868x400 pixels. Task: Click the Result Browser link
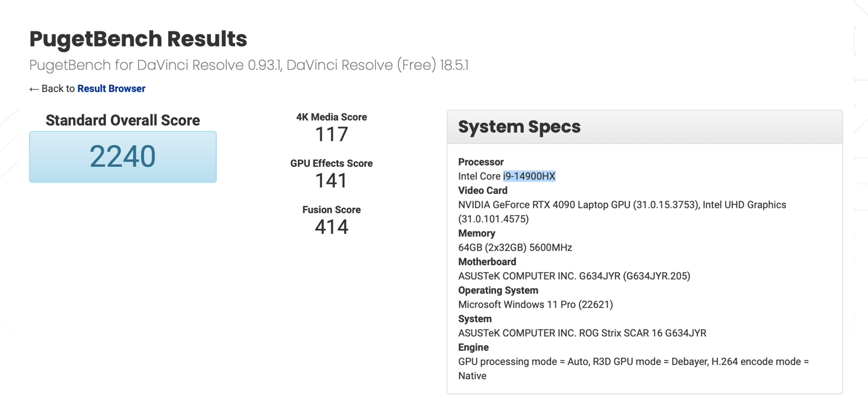click(x=111, y=89)
